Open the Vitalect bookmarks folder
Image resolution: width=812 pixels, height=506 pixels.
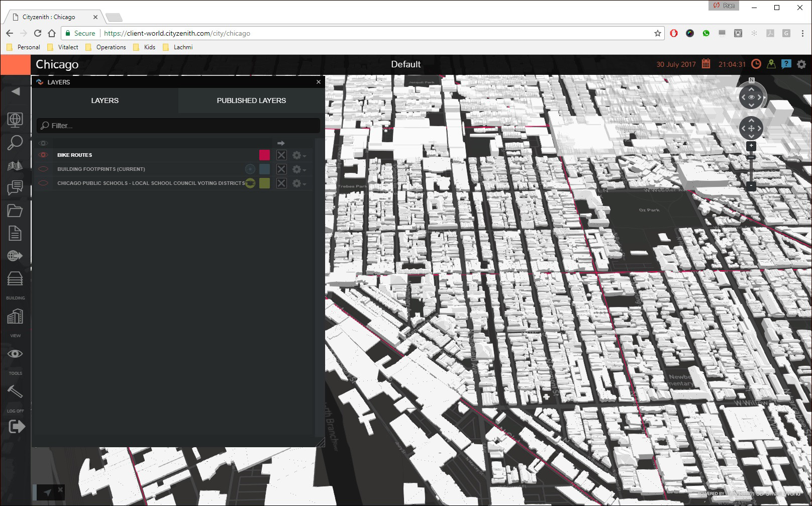63,47
